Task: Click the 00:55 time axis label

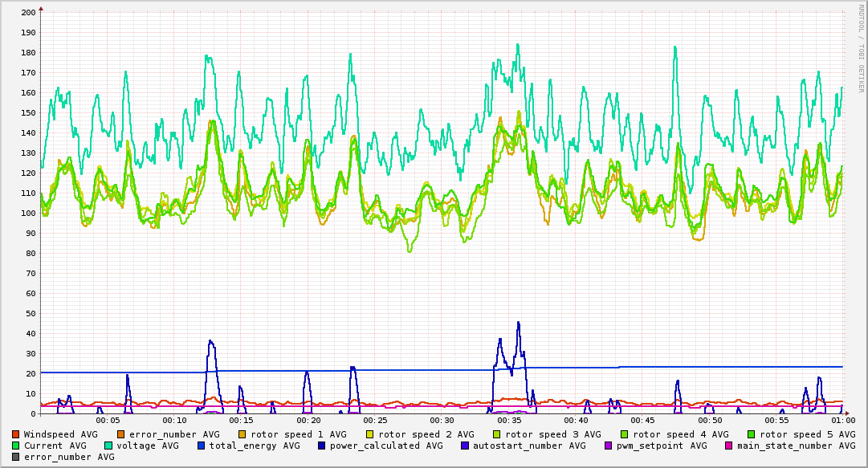Action: pos(776,421)
